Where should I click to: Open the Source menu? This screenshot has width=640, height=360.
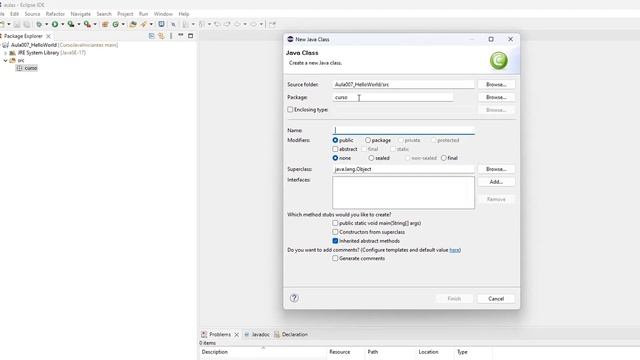tap(32, 14)
